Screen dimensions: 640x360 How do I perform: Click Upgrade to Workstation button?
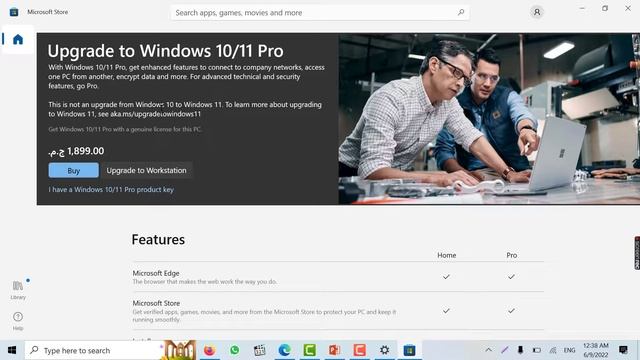click(x=147, y=170)
